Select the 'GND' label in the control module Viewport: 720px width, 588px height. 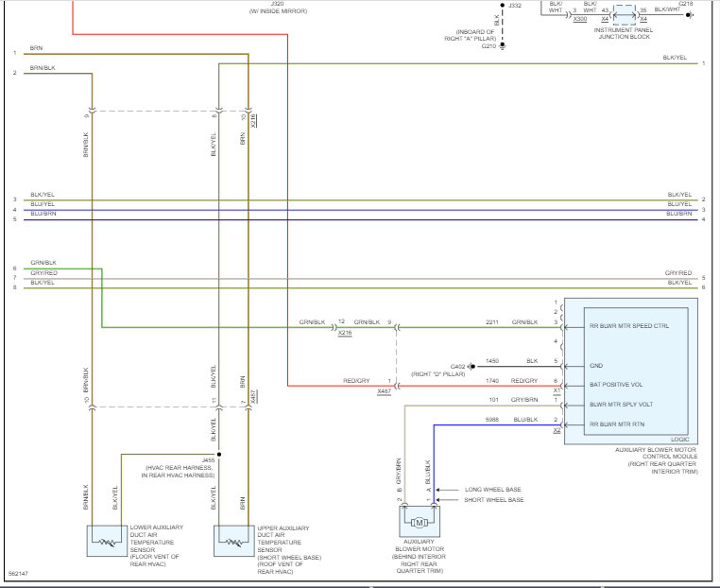point(596,366)
